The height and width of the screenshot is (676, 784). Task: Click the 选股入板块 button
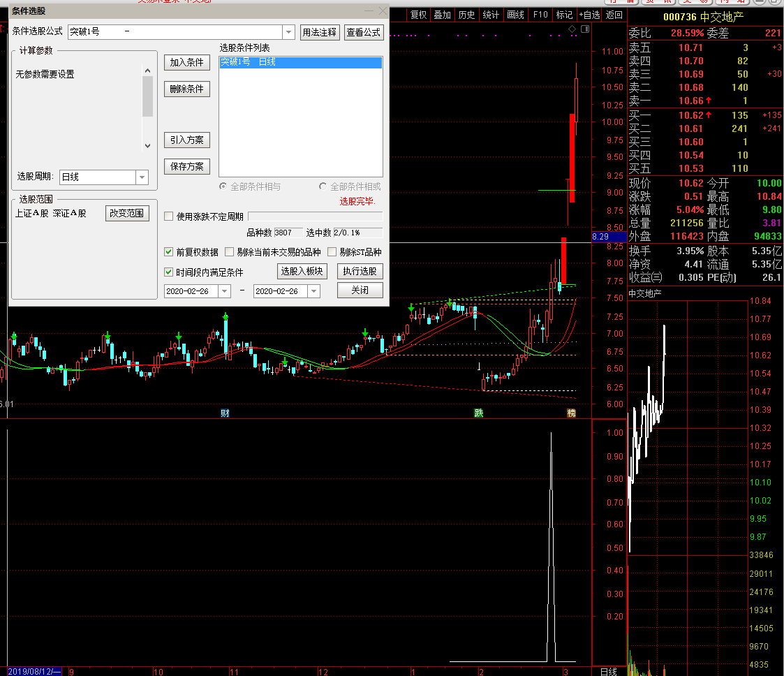coord(302,271)
